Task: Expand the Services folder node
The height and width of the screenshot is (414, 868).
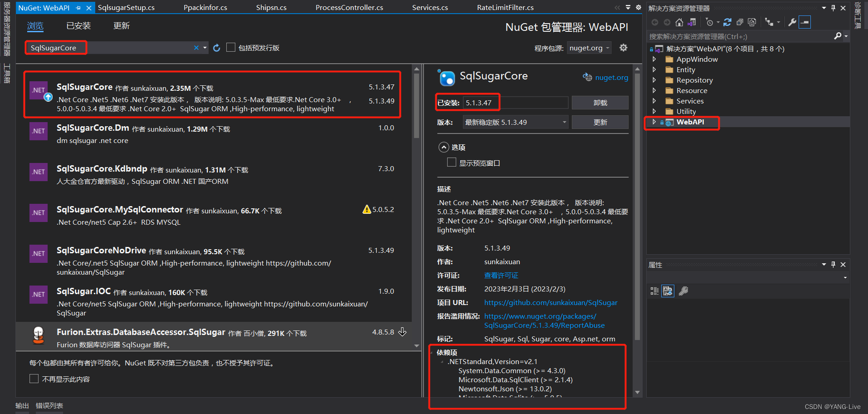Action: pyautogui.click(x=654, y=101)
